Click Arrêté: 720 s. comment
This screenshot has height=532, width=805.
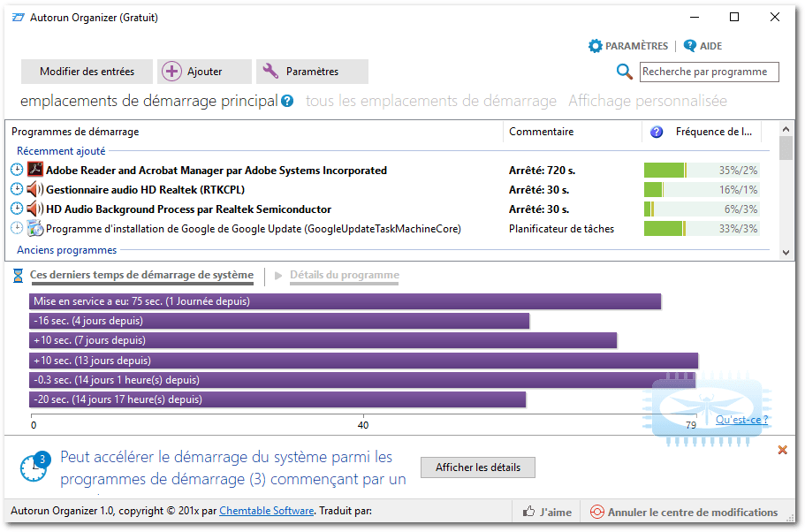tap(541, 170)
